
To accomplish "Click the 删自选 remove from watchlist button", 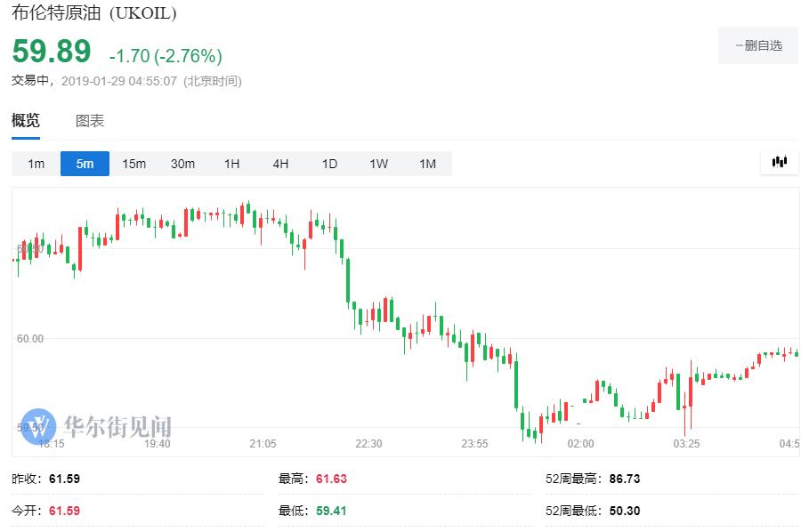I will (758, 45).
